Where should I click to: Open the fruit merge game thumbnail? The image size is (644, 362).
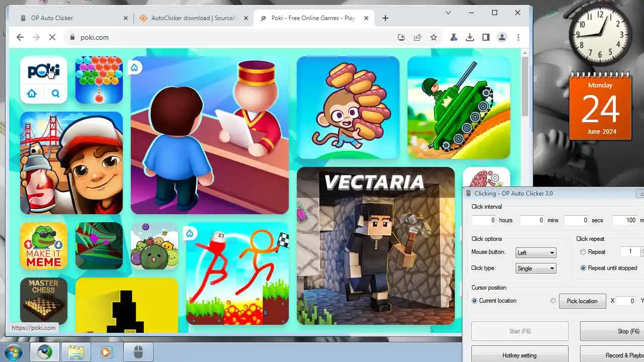click(x=154, y=246)
